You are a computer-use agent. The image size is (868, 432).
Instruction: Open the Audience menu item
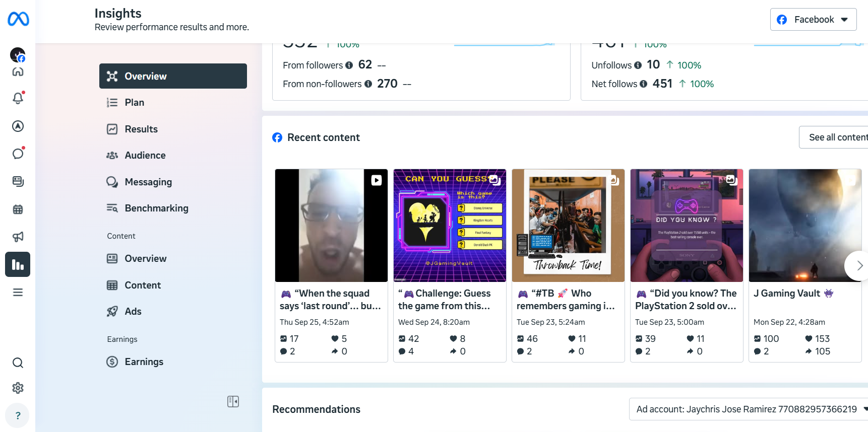145,156
